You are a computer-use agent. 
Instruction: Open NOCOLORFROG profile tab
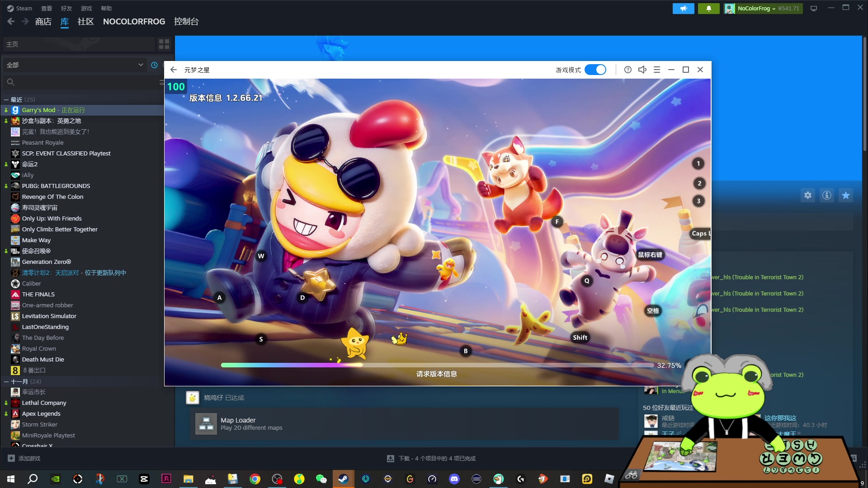point(134,21)
